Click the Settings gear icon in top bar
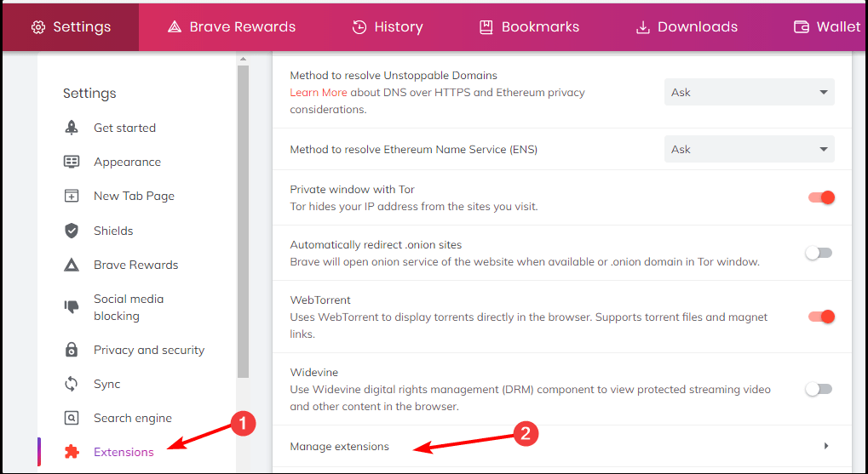The height and width of the screenshot is (474, 868). [38, 27]
